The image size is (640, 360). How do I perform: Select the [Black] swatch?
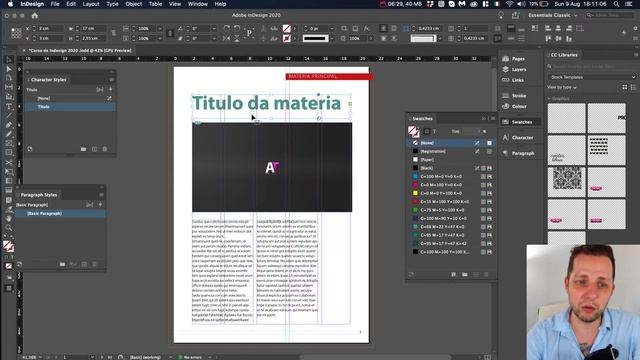tap(451, 168)
